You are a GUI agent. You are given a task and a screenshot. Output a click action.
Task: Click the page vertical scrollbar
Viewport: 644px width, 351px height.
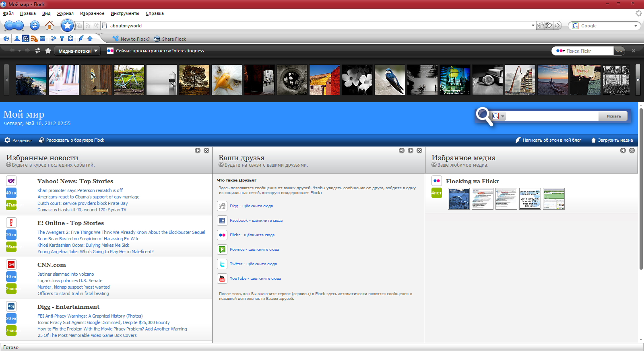641,189
